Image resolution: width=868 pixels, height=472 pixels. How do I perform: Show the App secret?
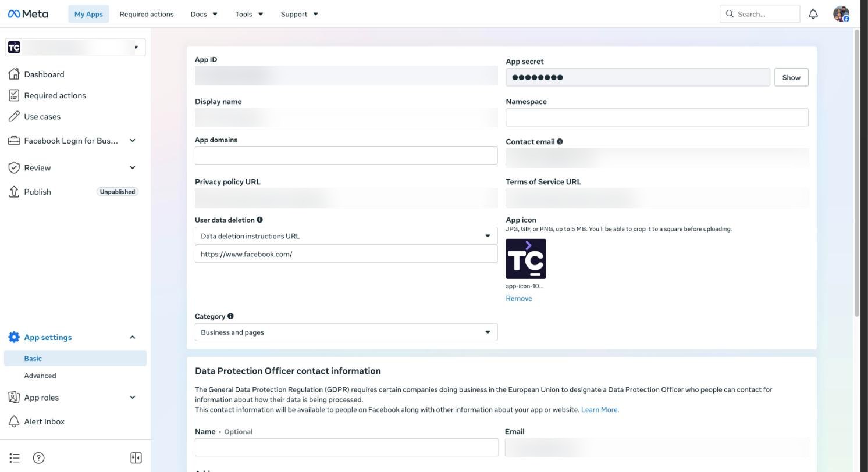(x=791, y=77)
